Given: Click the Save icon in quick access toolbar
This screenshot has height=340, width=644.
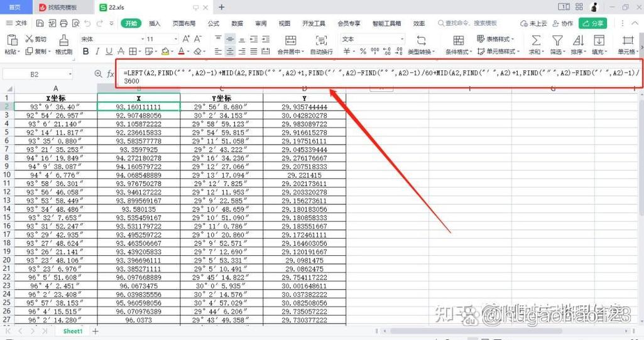Looking at the screenshot, I should [40, 23].
